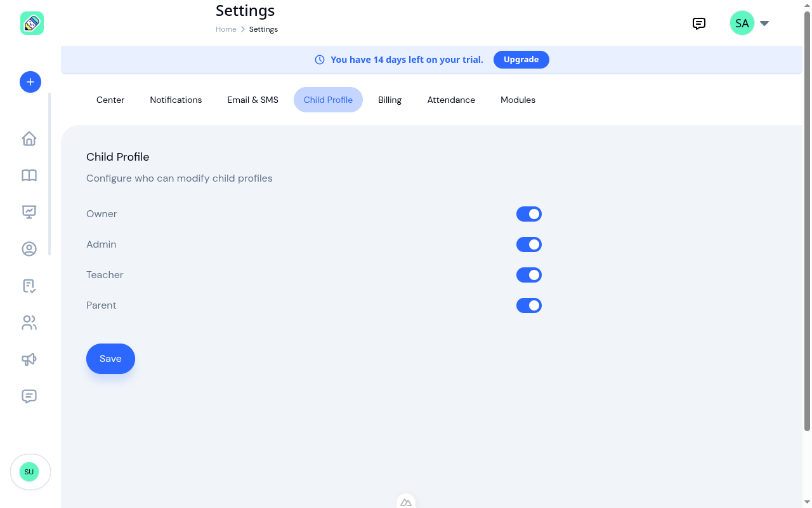This screenshot has width=812, height=508.
Task: Open the messages icon in top header
Action: click(699, 23)
